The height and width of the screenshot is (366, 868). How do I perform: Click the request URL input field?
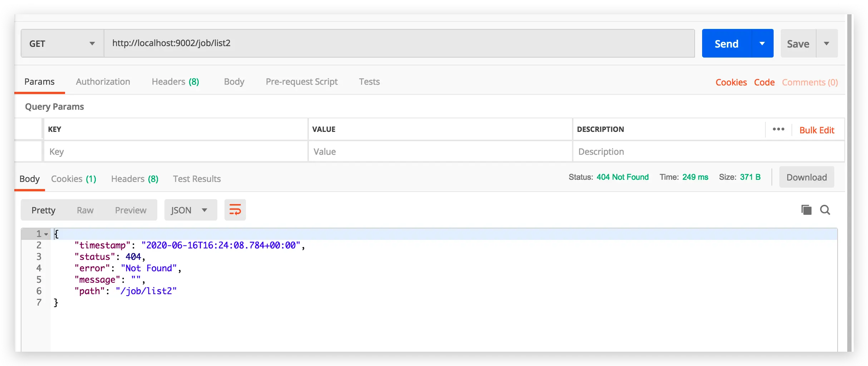[399, 43]
